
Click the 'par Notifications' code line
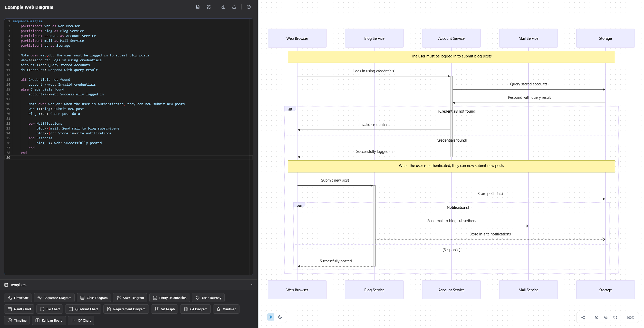pyautogui.click(x=45, y=124)
